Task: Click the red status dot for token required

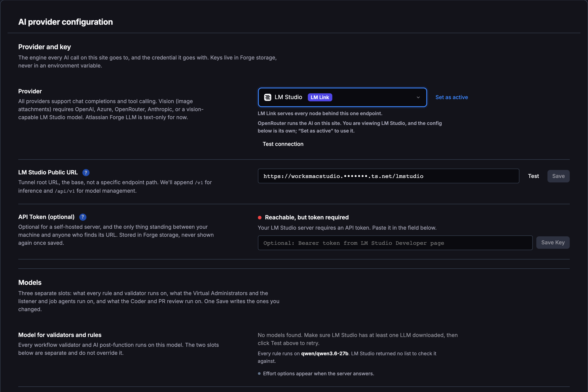Action: pos(260,218)
